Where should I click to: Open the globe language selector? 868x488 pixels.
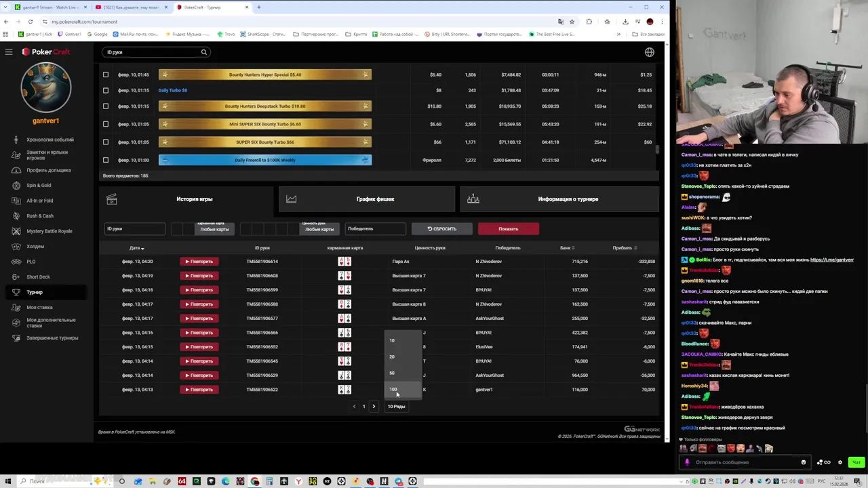coord(650,52)
